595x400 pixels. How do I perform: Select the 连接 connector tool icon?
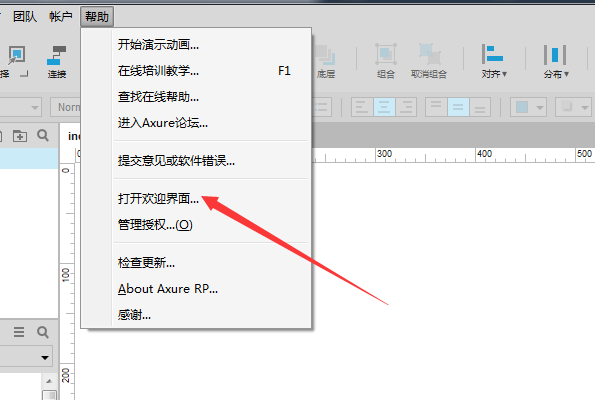tap(57, 56)
